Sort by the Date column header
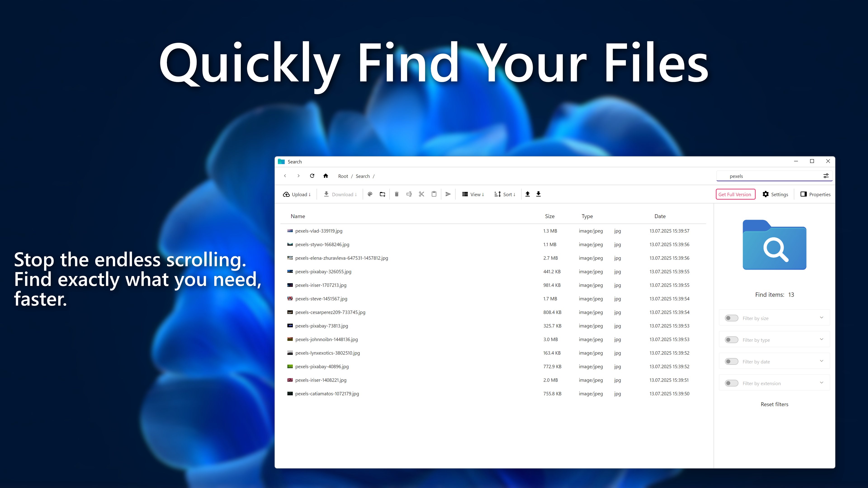This screenshot has height=488, width=868. point(660,216)
